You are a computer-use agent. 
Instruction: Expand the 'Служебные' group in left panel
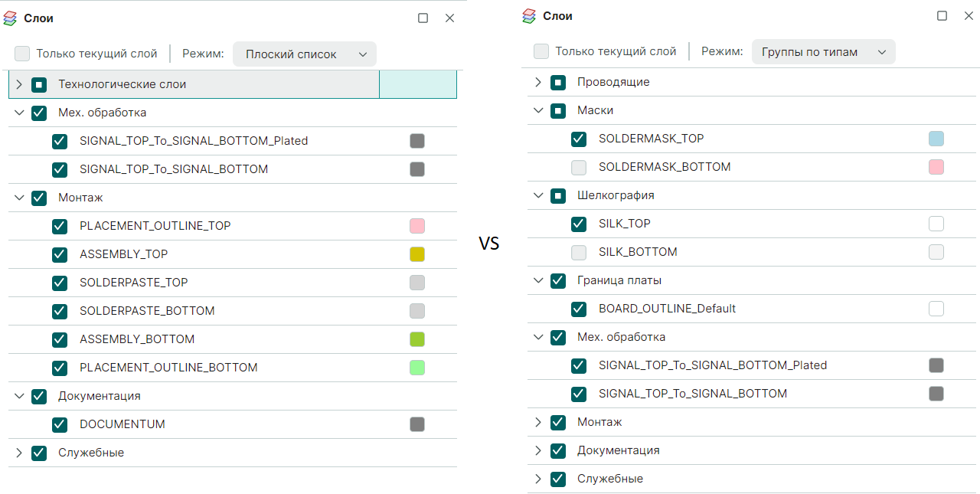coord(19,453)
